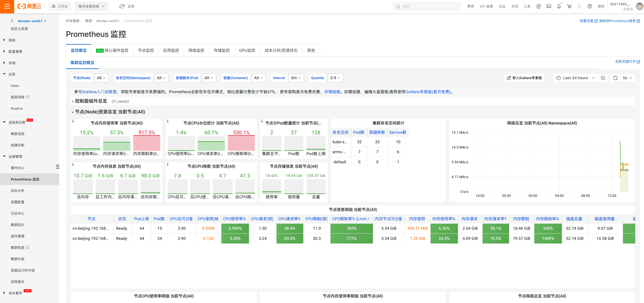
Task: Click the dashboard refresh icon
Action: coord(615,78)
